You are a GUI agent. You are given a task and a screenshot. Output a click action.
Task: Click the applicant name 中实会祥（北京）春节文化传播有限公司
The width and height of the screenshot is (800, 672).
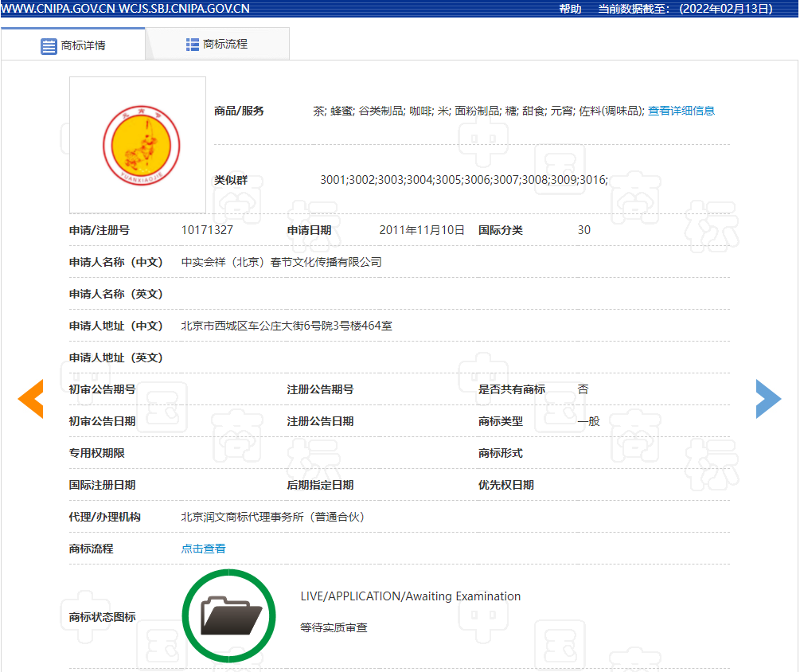tap(281, 262)
